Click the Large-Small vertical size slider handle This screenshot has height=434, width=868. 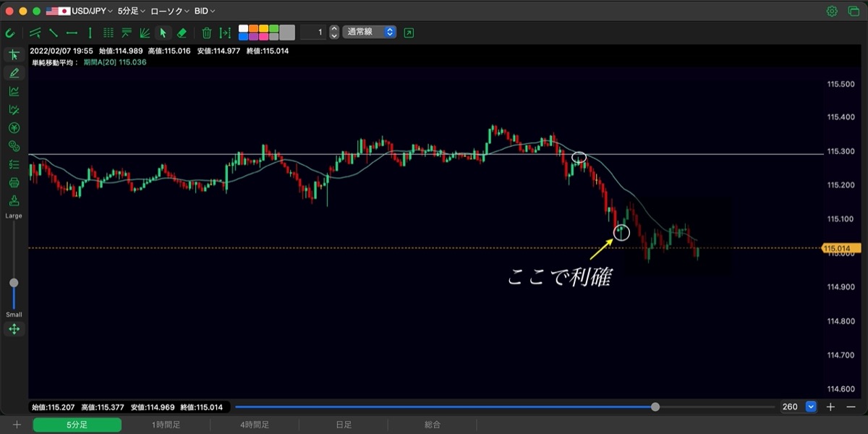pos(14,283)
